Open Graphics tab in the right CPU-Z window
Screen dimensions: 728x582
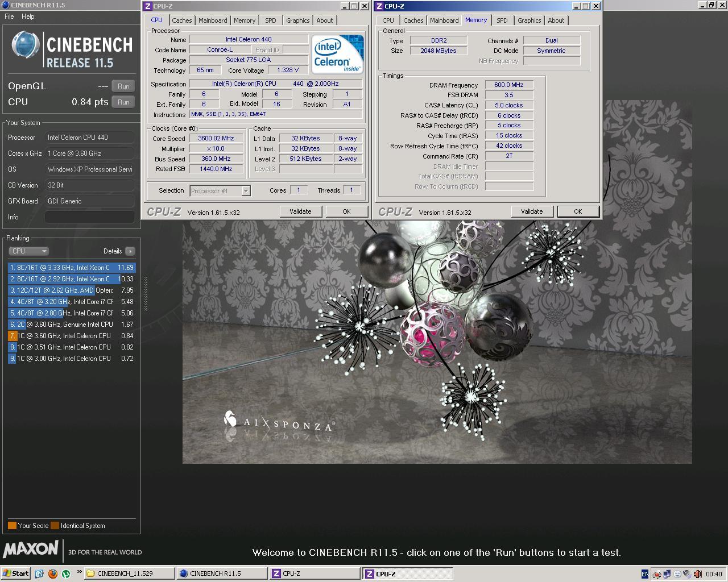[x=530, y=20]
